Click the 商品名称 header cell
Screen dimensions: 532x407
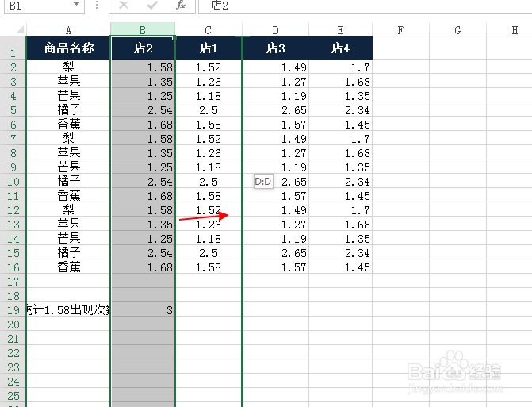tap(68, 48)
